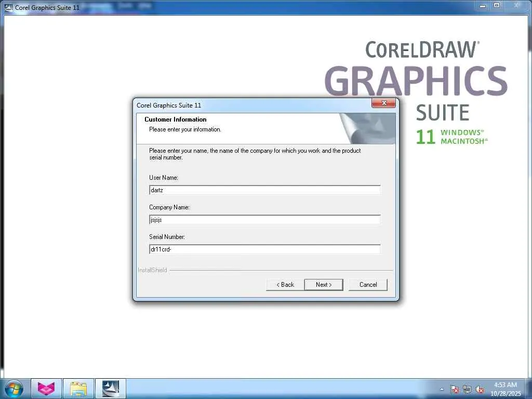Open the pink app pinned on taskbar

point(46,389)
